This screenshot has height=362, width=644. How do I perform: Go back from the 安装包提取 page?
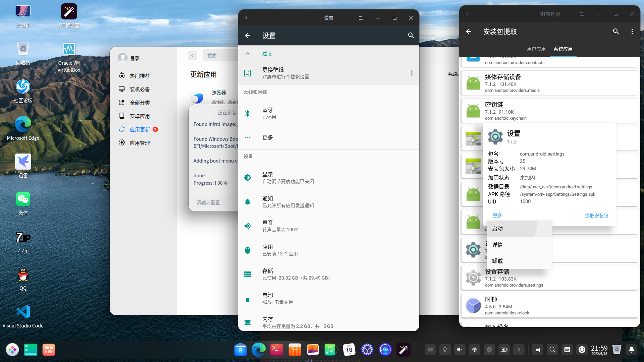[x=468, y=32]
